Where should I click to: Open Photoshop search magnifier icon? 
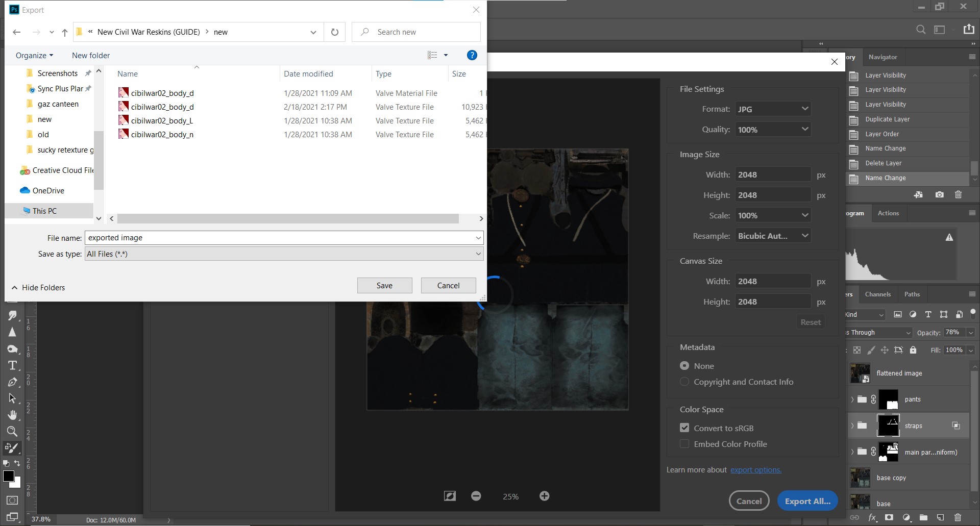point(921,30)
